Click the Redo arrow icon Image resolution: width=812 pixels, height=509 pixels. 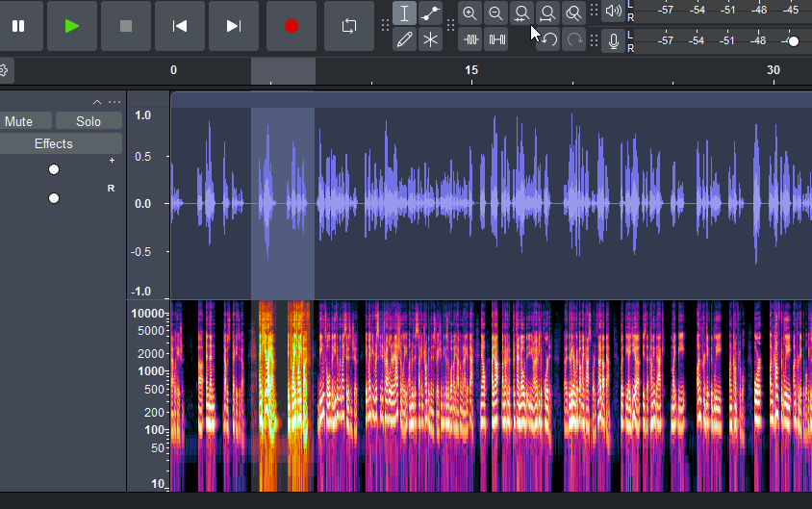574,39
